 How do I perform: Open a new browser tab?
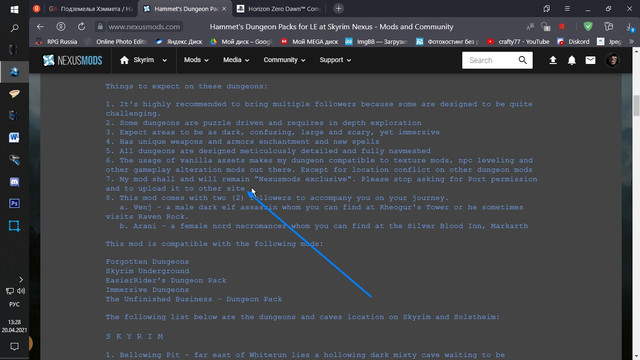pos(338,9)
